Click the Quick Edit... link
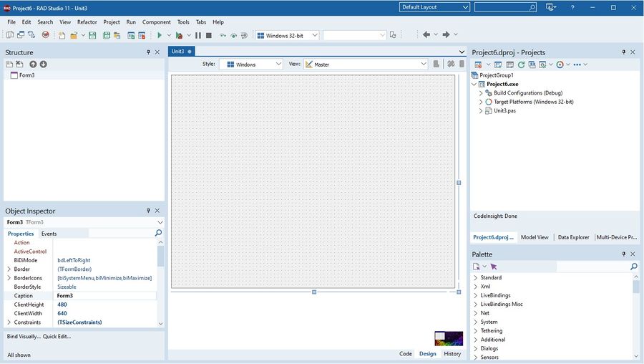 pos(57,337)
